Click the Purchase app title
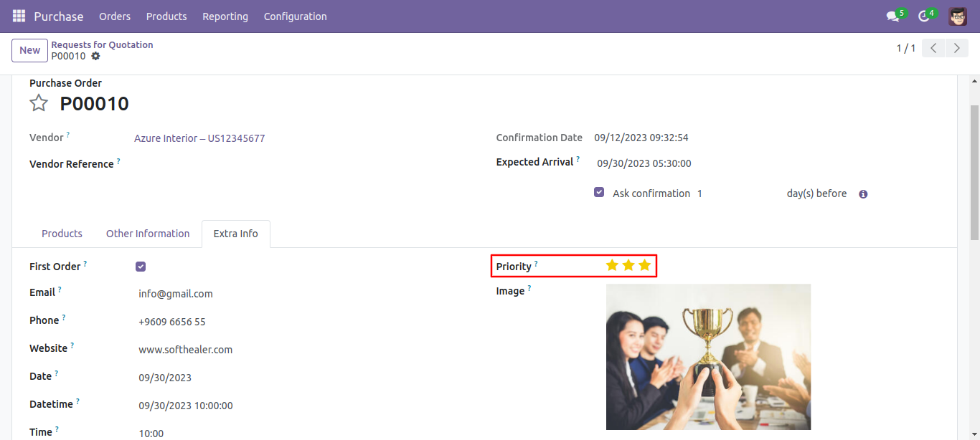 (x=59, y=16)
